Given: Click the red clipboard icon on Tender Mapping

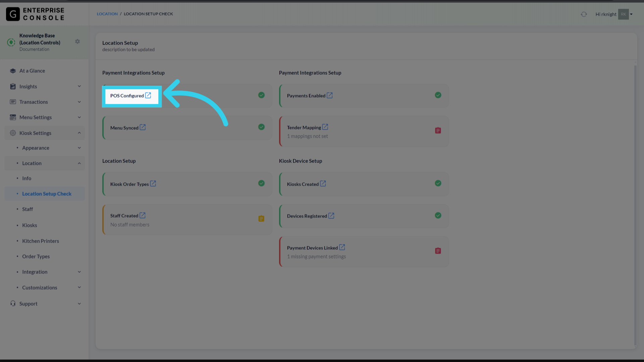Looking at the screenshot, I should click(x=438, y=130).
